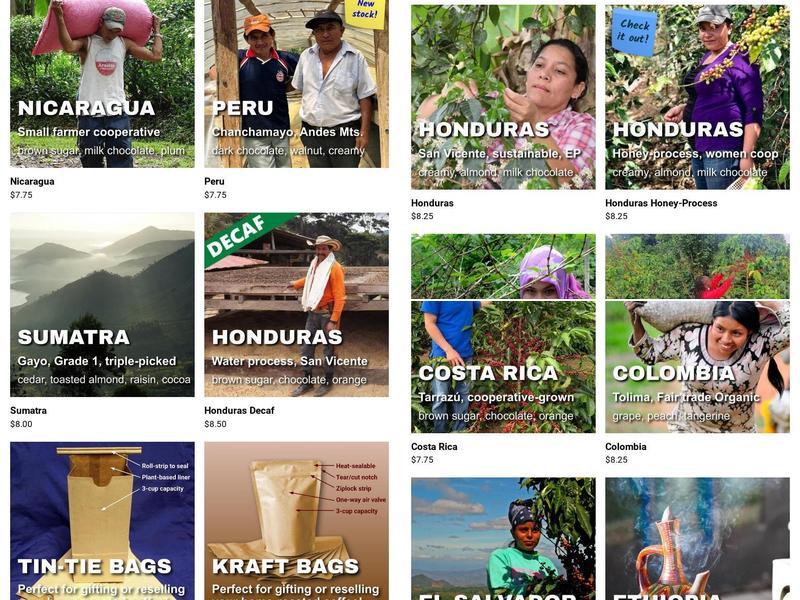800x600 pixels.
Task: Open the Colombia product title link
Action: click(626, 446)
